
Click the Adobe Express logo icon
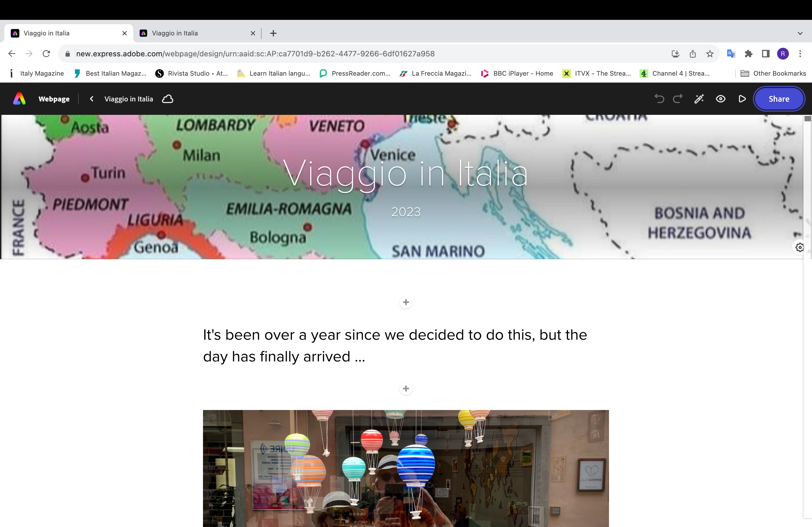click(19, 99)
